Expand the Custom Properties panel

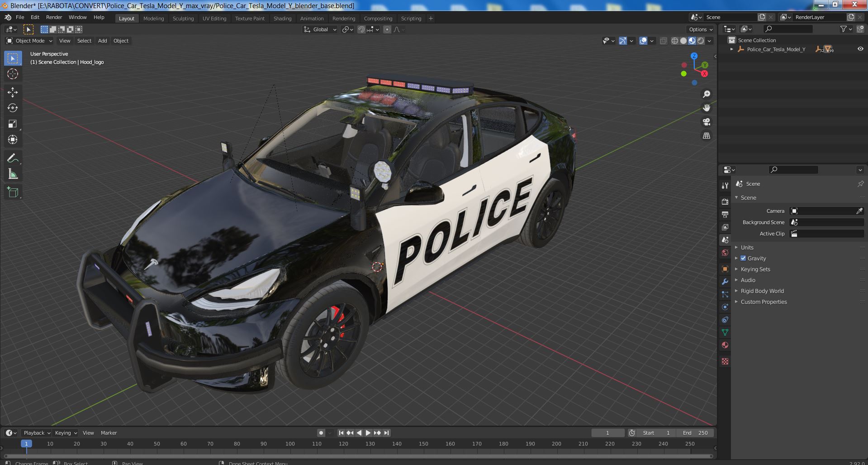[x=764, y=302]
